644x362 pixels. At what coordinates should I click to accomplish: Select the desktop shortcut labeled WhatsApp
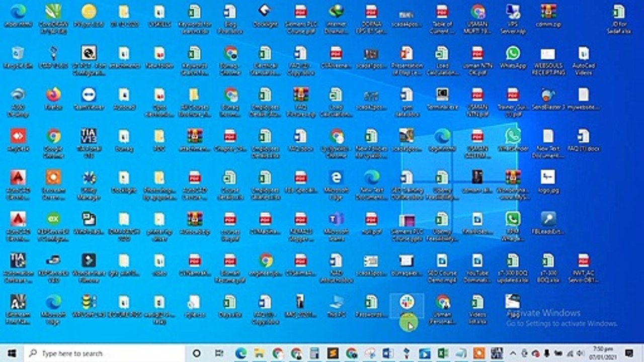pos(513,57)
